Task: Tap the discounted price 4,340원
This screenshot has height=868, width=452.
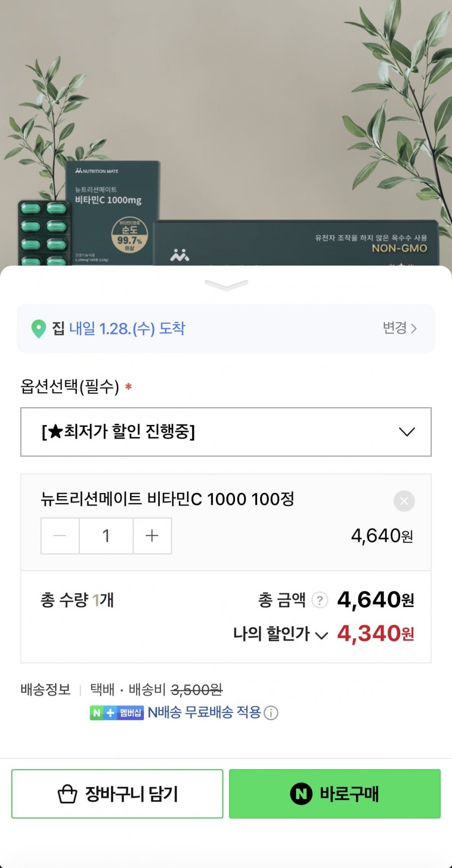Action: [375, 634]
